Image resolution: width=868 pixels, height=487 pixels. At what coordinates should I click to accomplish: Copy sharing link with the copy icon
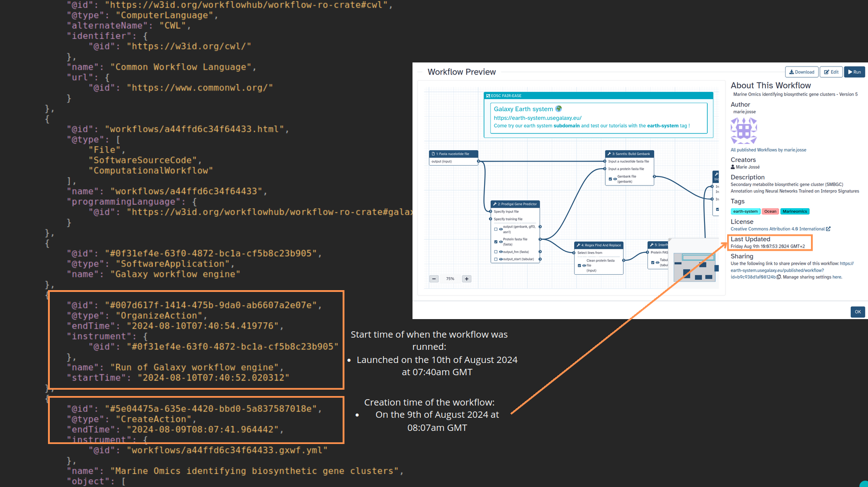coord(779,277)
